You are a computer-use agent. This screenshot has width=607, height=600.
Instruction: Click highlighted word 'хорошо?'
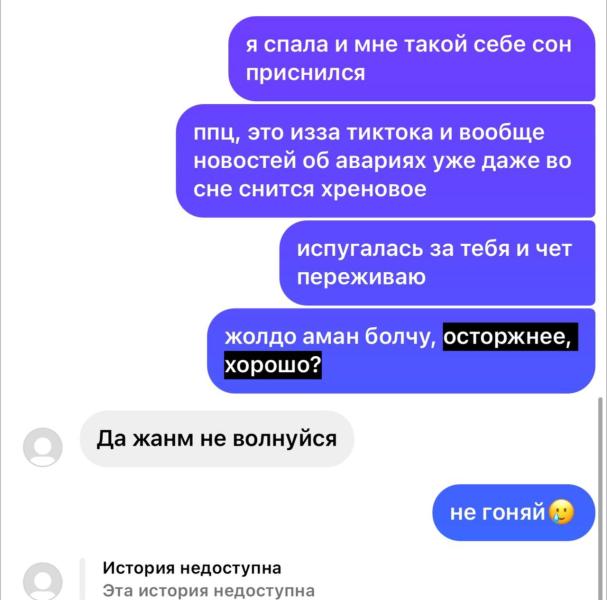tap(273, 365)
